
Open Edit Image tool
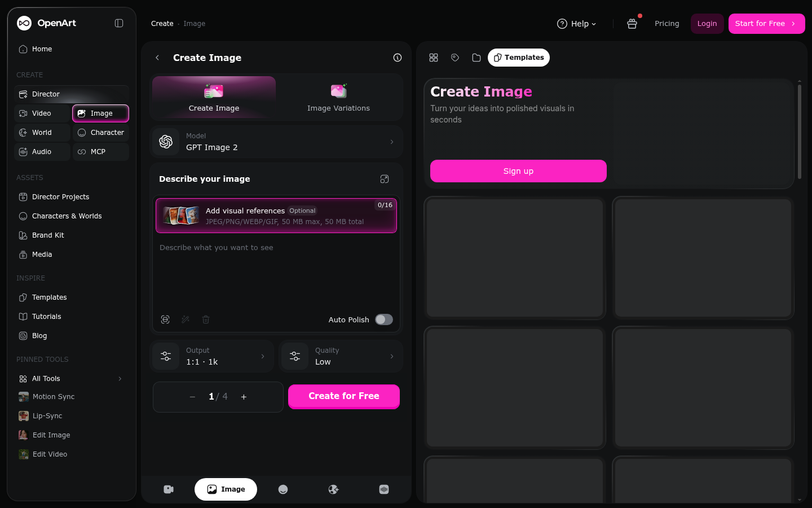click(x=72, y=435)
